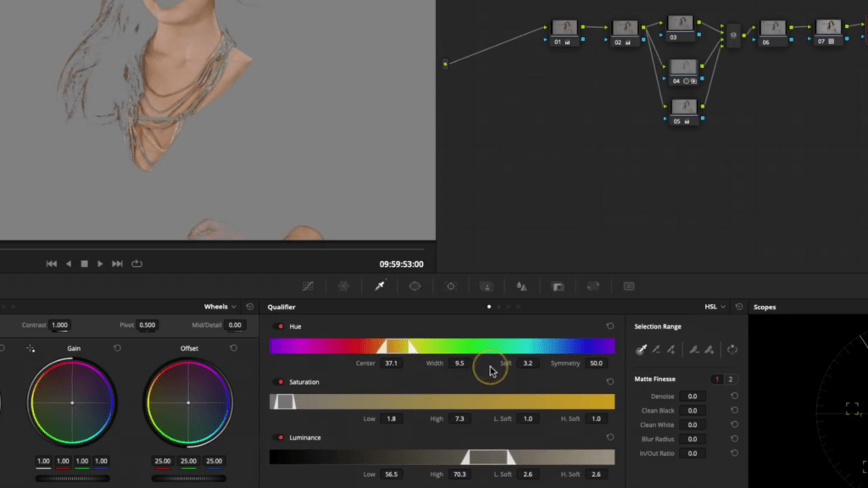
Task: Open the Curves palette icon
Action: [308, 286]
